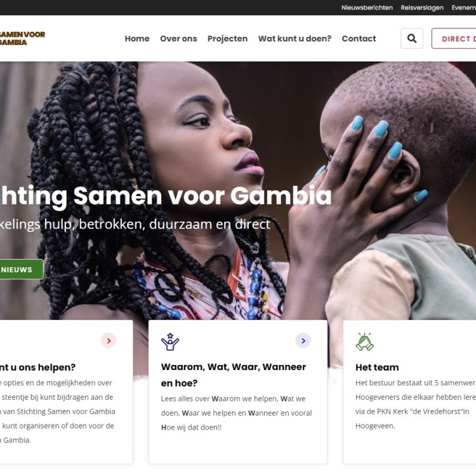The height and width of the screenshot is (476, 476).
Task: Click the green high-five hands icon
Action: point(364,342)
